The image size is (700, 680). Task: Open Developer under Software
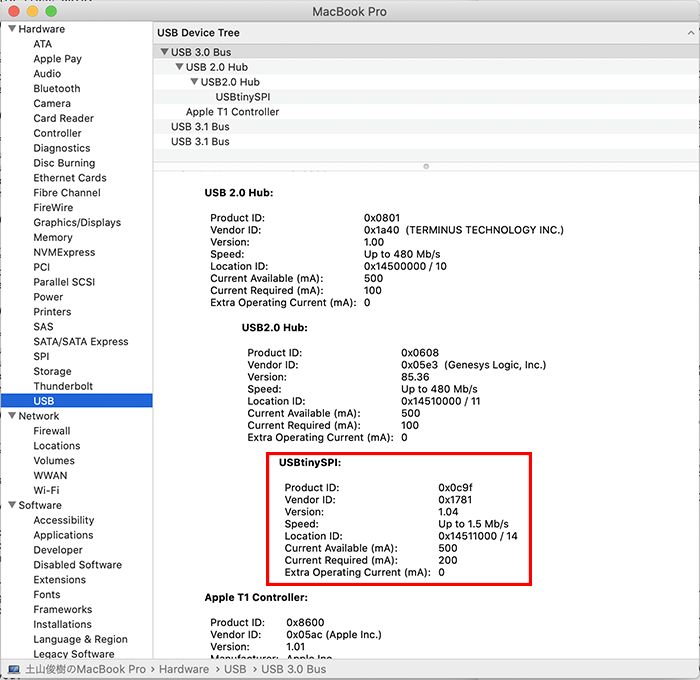pyautogui.click(x=58, y=550)
